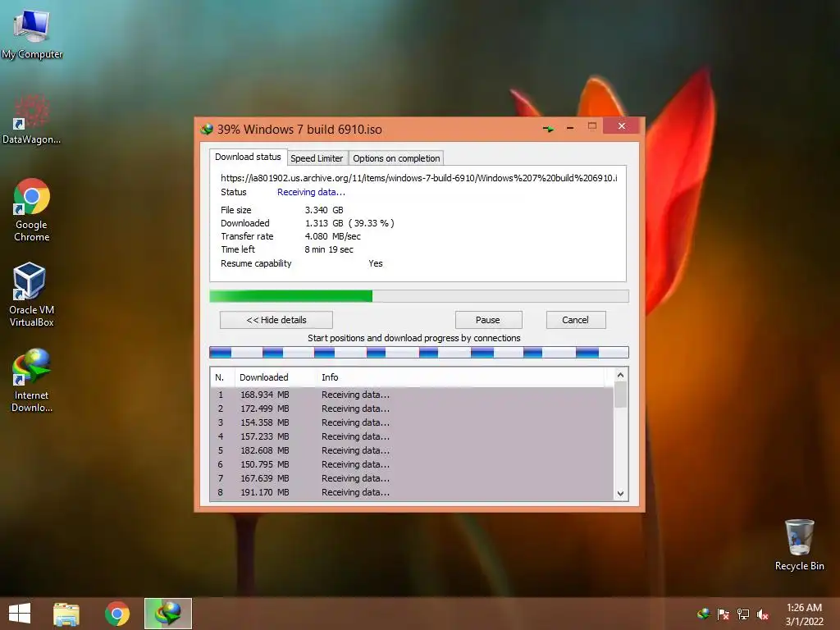Click the IDM icon in dialog title bar
The image size is (840, 630).
tap(207, 129)
